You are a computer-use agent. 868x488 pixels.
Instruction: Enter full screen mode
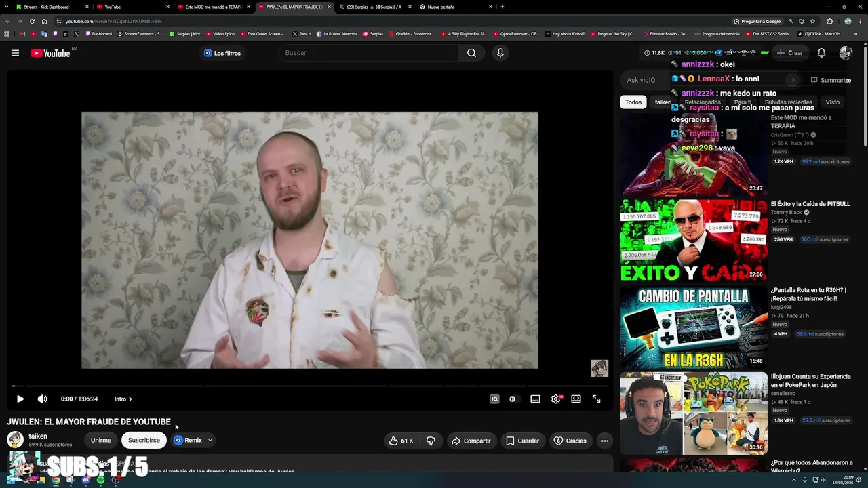coord(596,399)
